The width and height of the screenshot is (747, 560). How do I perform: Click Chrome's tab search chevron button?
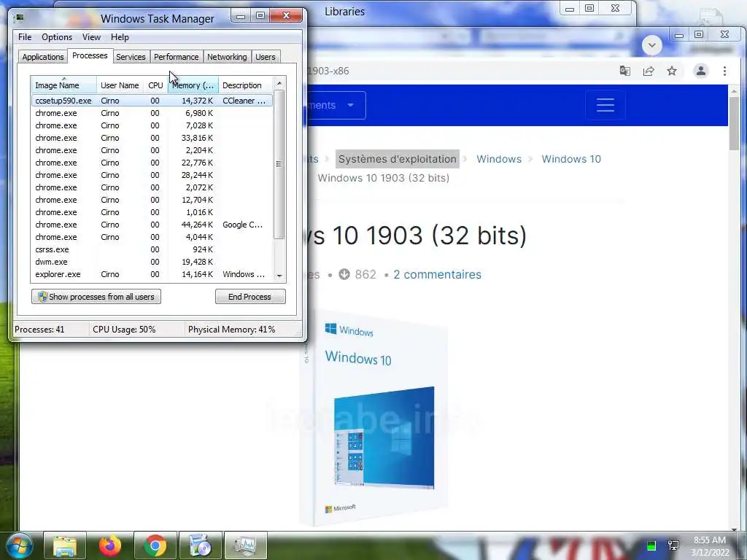pyautogui.click(x=651, y=46)
